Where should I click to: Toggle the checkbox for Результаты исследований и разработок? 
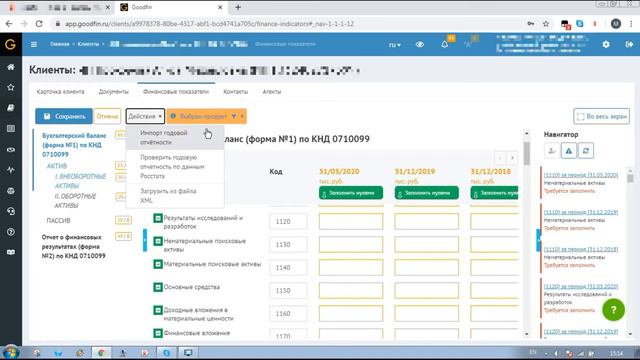pos(158,218)
